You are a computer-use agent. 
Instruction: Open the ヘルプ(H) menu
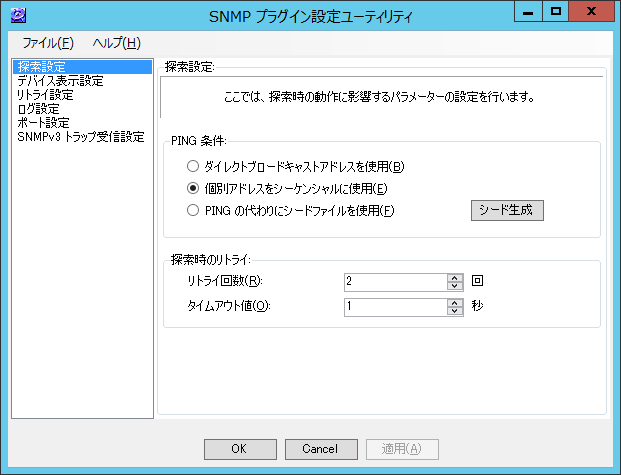pos(116,43)
